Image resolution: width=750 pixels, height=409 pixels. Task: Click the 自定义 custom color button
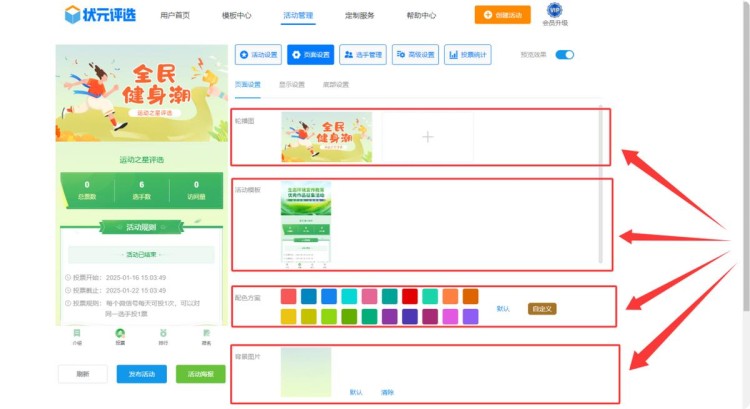click(541, 309)
